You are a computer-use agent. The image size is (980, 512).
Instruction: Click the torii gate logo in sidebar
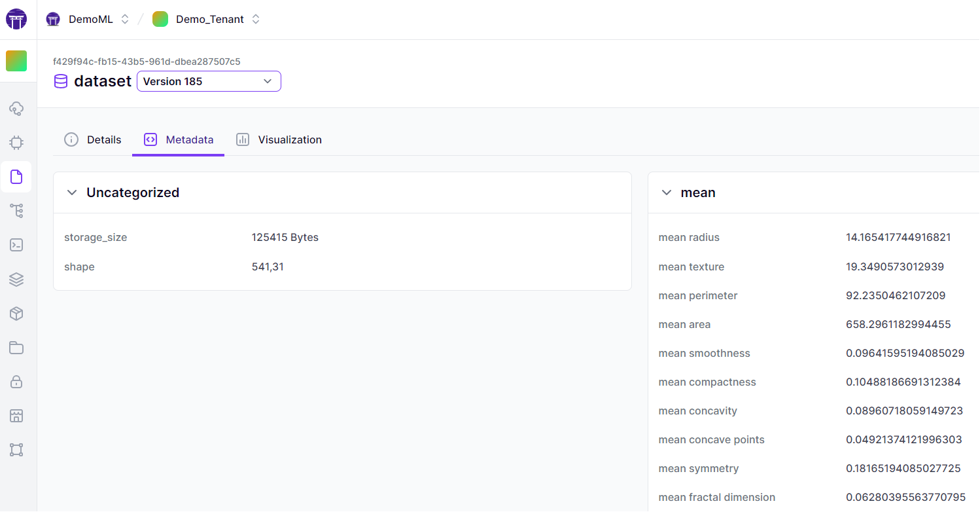click(x=16, y=20)
